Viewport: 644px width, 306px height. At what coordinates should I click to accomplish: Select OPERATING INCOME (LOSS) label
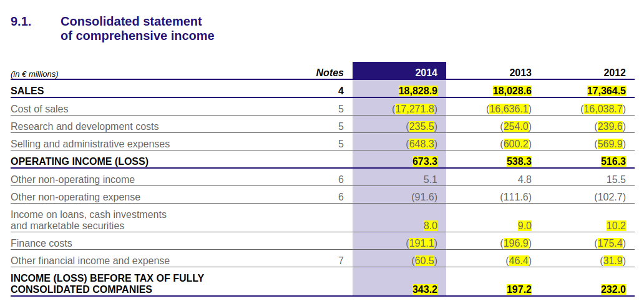tap(79, 162)
